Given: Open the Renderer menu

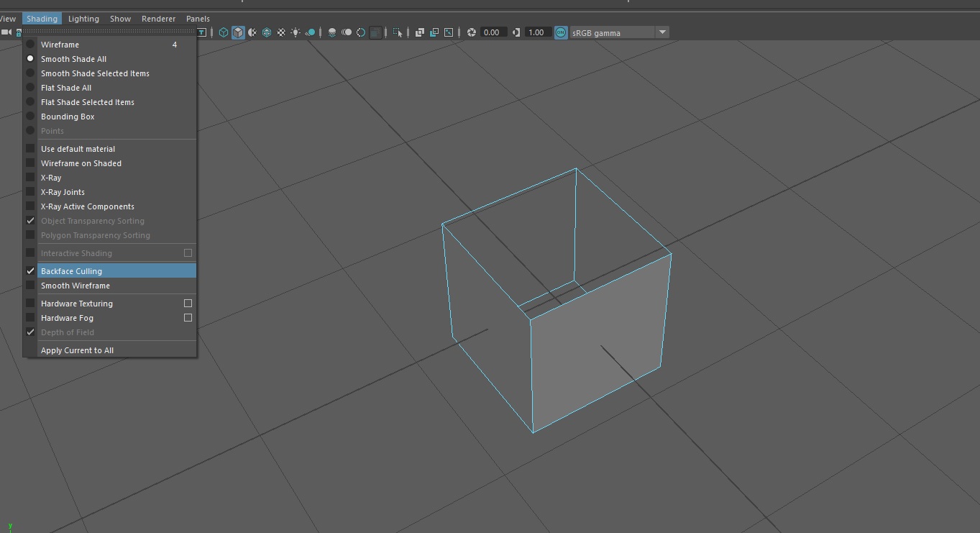Looking at the screenshot, I should 158,19.
